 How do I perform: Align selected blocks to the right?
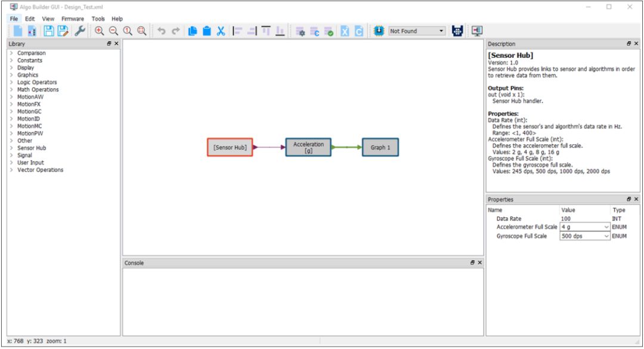252,31
